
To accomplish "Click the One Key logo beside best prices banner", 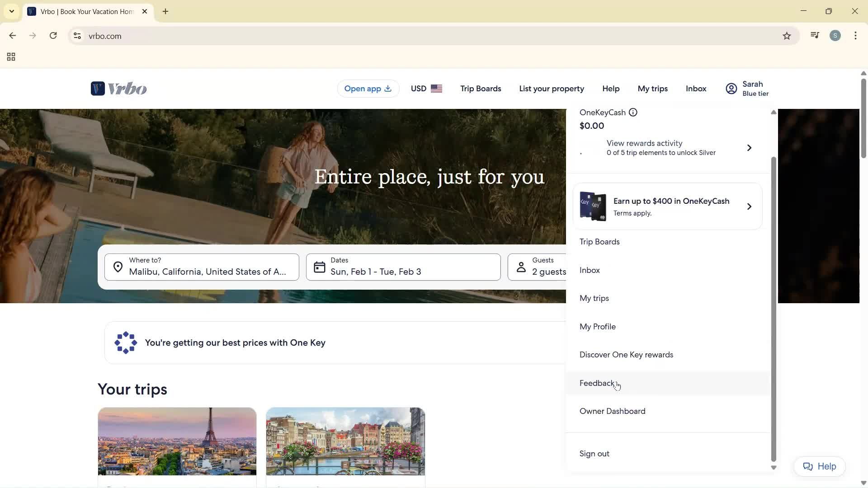I will 125,343.
